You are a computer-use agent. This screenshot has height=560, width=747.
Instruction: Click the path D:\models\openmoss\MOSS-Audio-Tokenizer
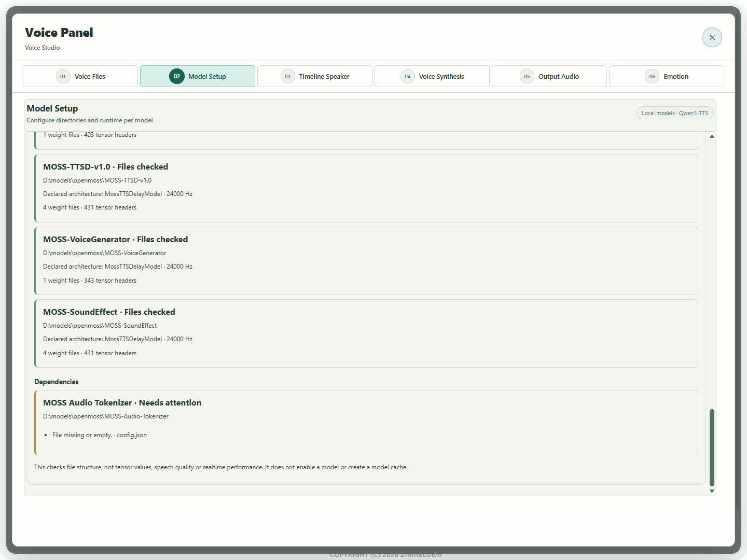105,416
